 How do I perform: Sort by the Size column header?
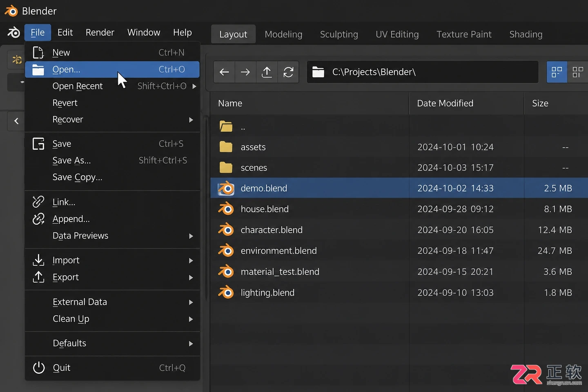tap(556, 103)
